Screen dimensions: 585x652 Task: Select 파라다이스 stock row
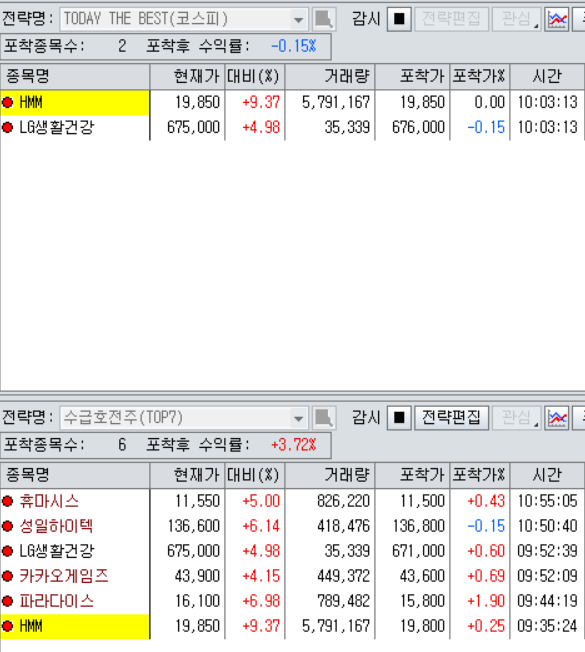point(292,601)
